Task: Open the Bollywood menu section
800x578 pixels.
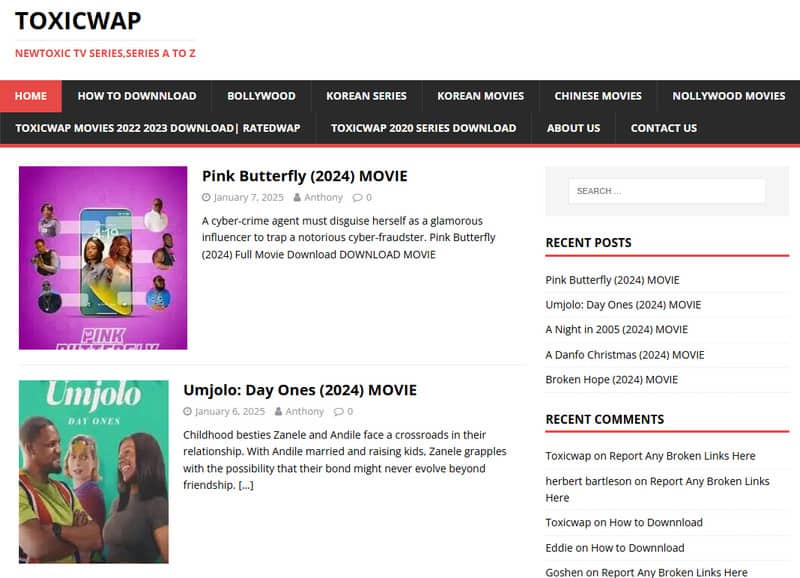Action: pyautogui.click(x=261, y=96)
